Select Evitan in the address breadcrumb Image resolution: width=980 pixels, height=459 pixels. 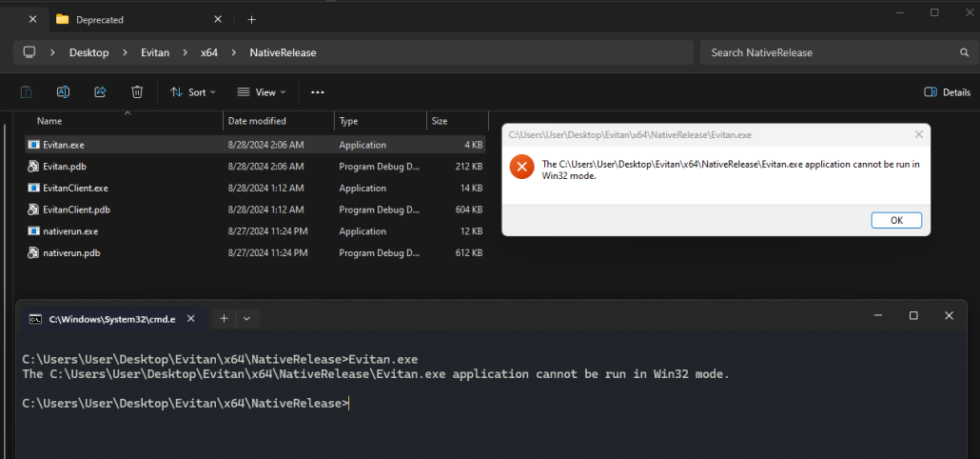[x=155, y=52]
